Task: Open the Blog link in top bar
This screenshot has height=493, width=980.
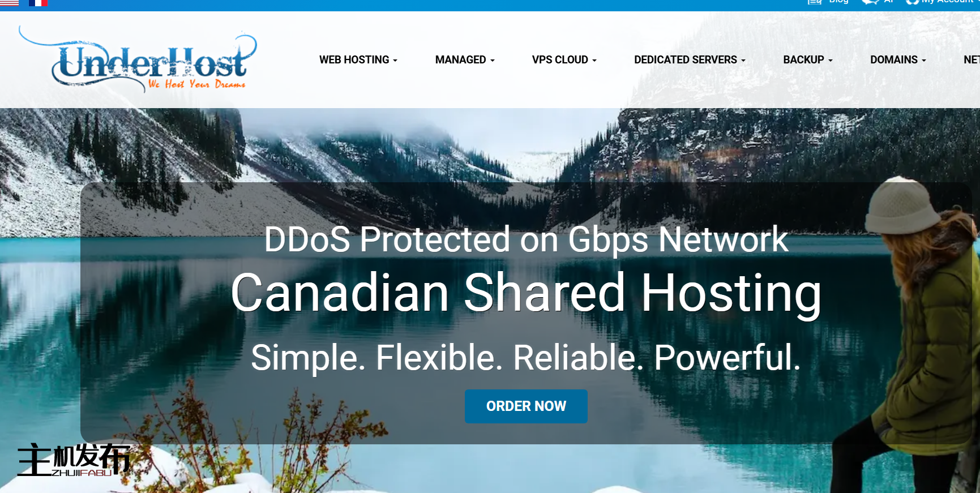Action: pos(838,2)
